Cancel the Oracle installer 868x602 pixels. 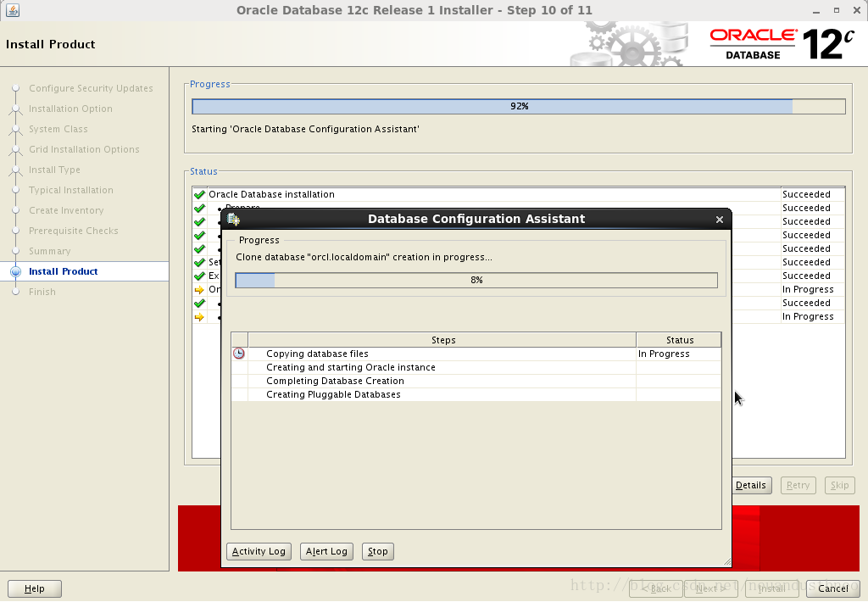(832, 588)
